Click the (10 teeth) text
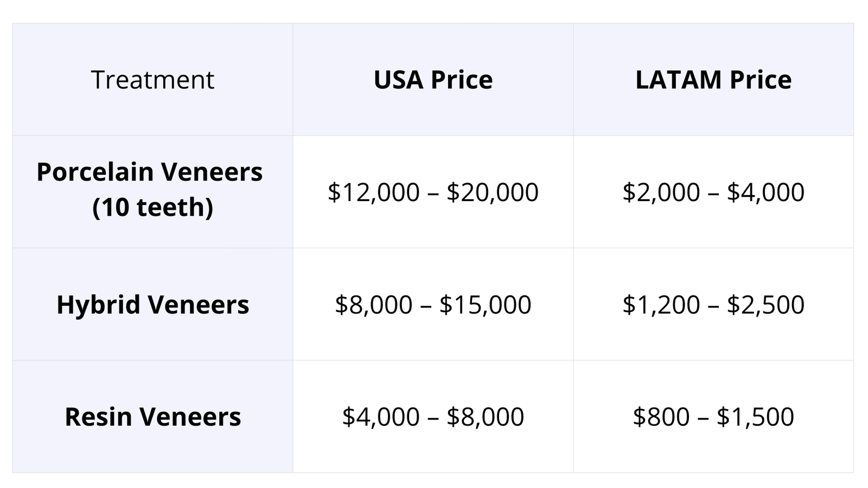Screen dimensions: 868x488 [x=152, y=207]
